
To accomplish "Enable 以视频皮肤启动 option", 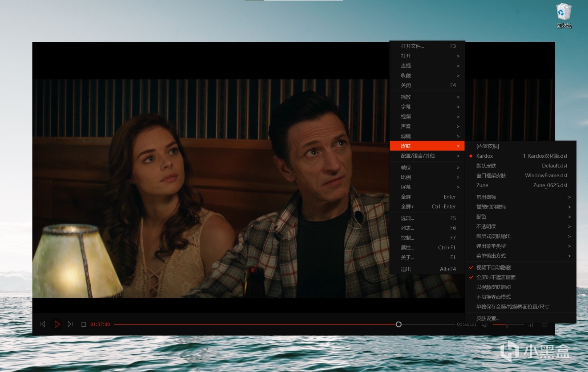I will pos(521,287).
